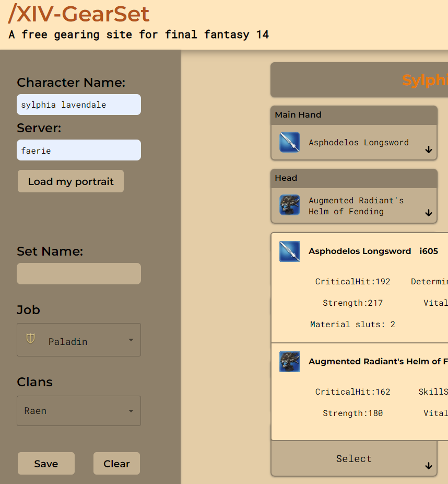Click the /XIV-GearSet site title
Screen dimensions: 448x484
(79, 14)
